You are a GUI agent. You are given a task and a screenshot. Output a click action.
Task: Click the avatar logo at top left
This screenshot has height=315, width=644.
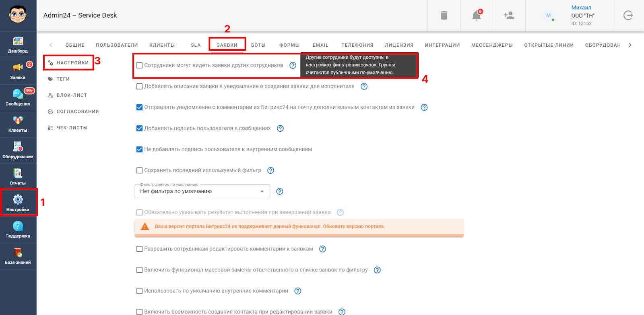18,15
